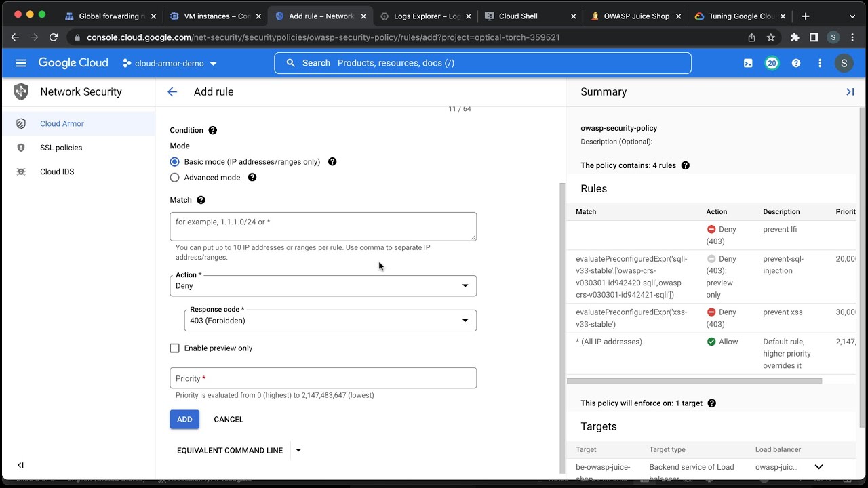Click into the Priority input field
Screen dimensions: 868x488
click(x=323, y=378)
